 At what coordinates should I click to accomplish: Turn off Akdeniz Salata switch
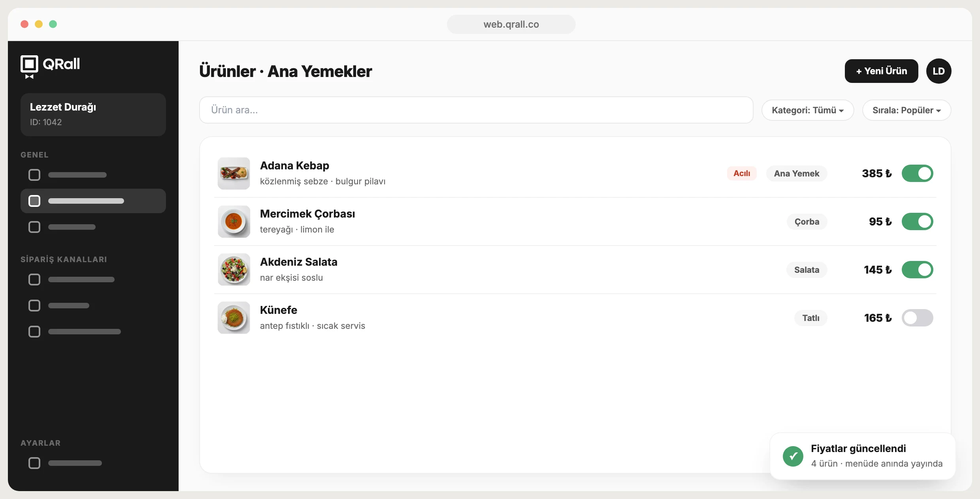917,270
